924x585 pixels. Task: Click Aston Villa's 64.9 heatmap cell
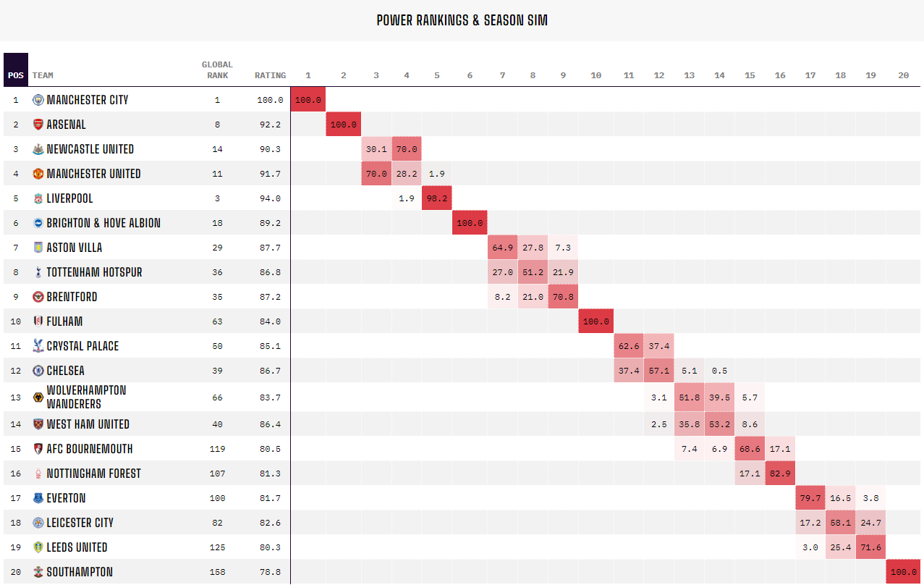point(503,248)
